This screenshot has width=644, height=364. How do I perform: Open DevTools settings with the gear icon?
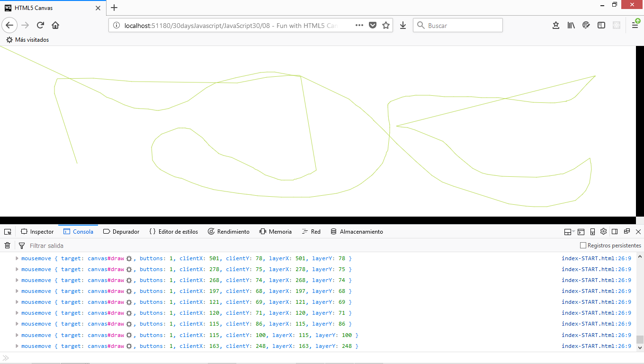click(603, 232)
